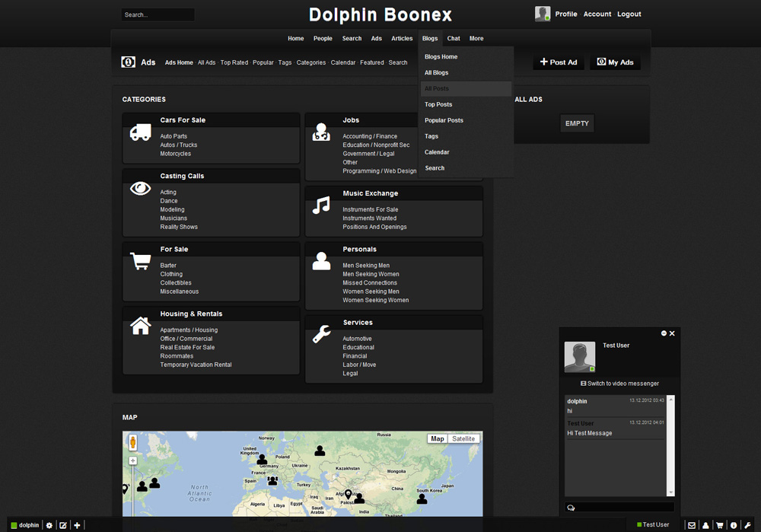Switch map to Map view
761x532 pixels.
point(438,439)
